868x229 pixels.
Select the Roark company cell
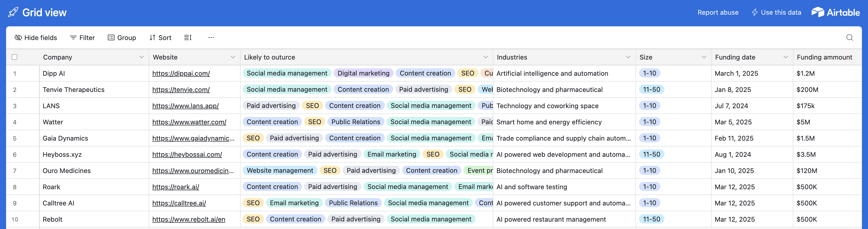94,187
